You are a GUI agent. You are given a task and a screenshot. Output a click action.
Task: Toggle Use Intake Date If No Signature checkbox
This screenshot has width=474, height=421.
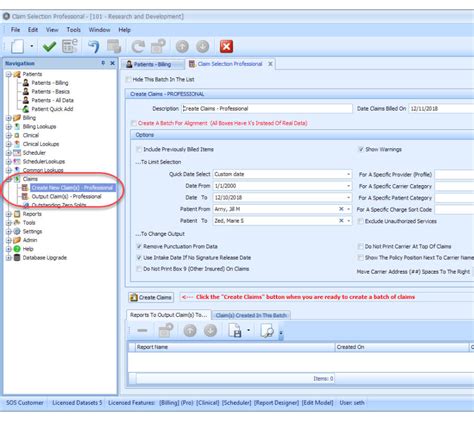[x=139, y=258]
